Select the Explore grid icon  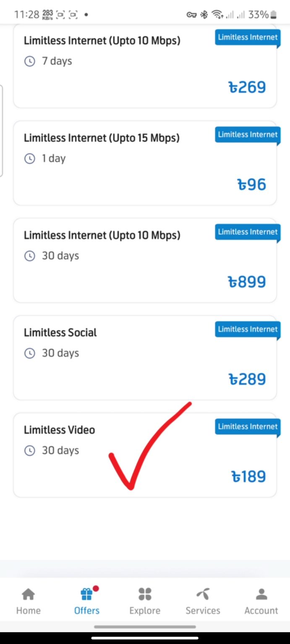145,593
